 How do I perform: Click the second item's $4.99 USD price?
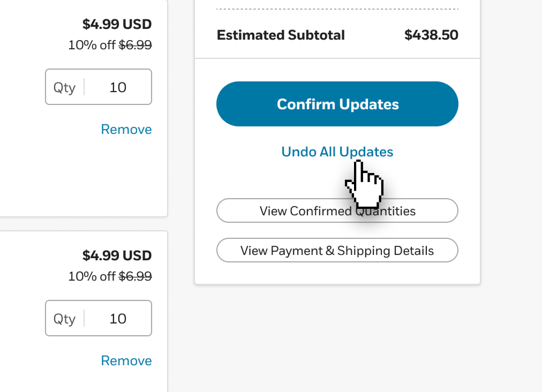[x=117, y=255]
